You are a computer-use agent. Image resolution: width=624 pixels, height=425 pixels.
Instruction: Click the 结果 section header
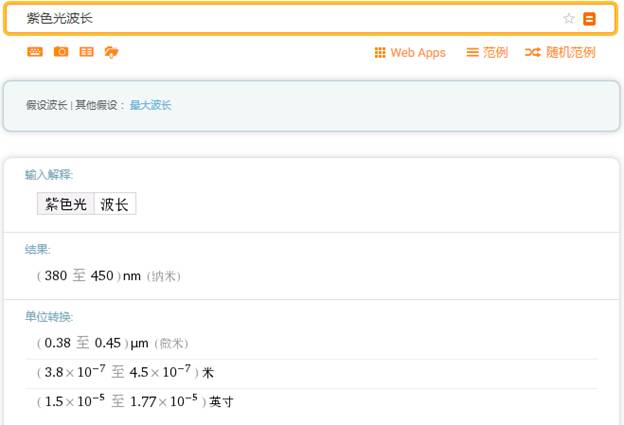coord(37,250)
